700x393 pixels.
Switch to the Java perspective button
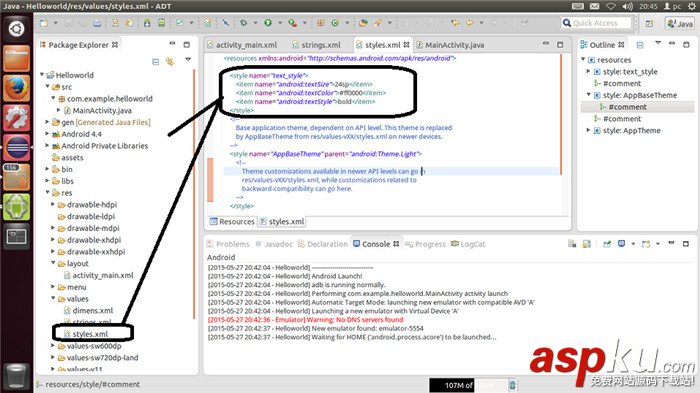pyautogui.click(x=679, y=23)
